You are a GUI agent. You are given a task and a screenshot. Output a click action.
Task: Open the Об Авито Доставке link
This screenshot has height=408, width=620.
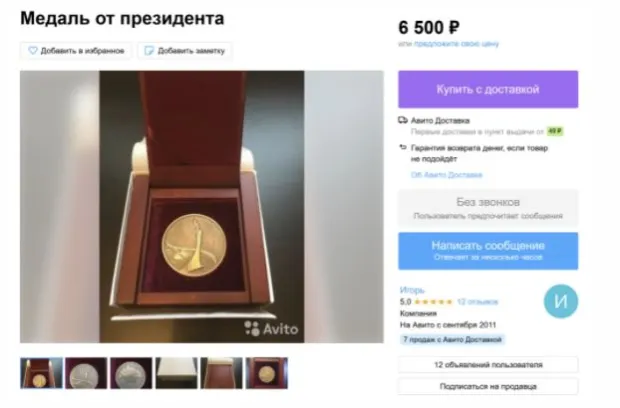coord(446,175)
